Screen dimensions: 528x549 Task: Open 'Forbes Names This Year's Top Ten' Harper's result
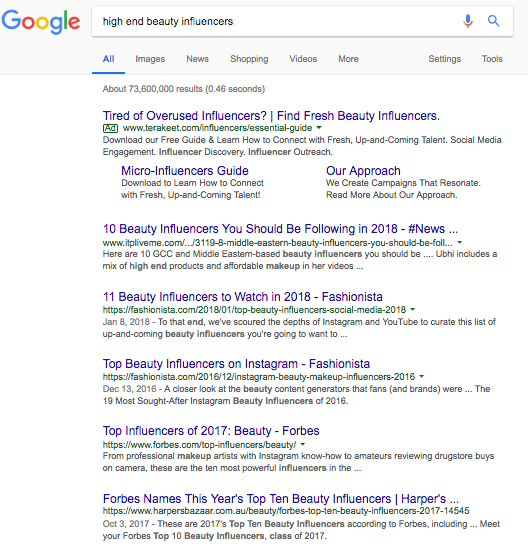tap(281, 499)
